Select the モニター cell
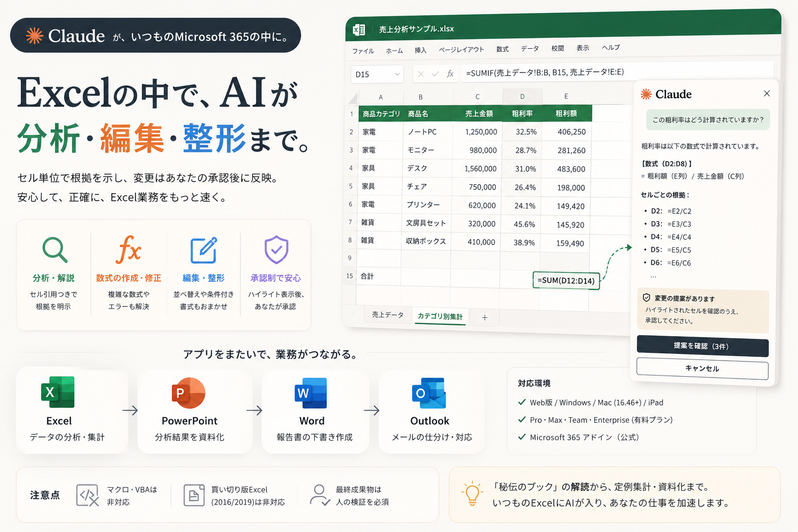 coord(428,150)
